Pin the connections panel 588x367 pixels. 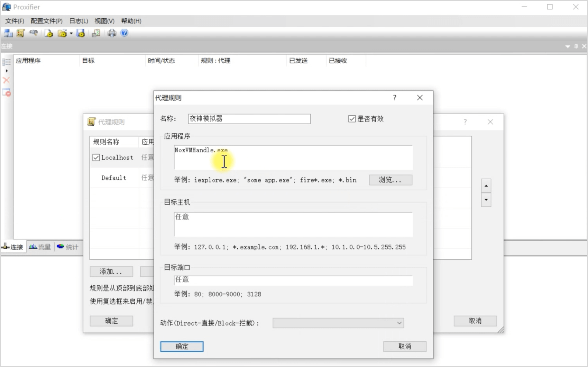pyautogui.click(x=576, y=46)
